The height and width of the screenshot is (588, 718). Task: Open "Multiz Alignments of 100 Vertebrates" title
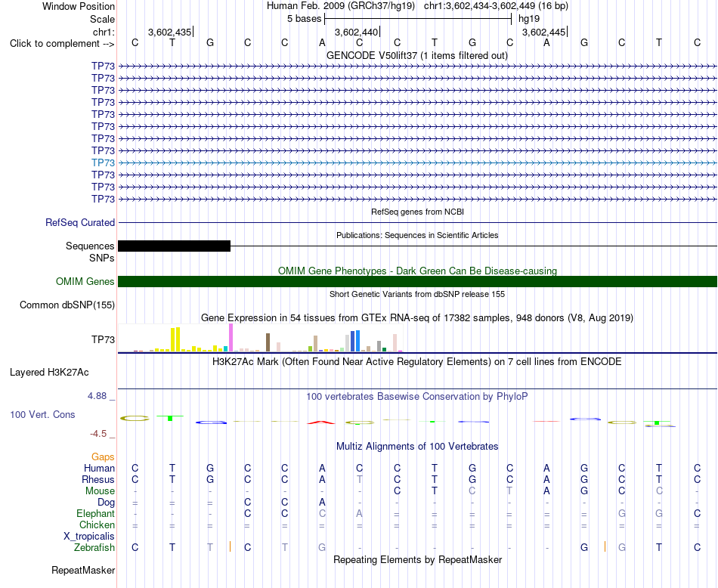(417, 446)
